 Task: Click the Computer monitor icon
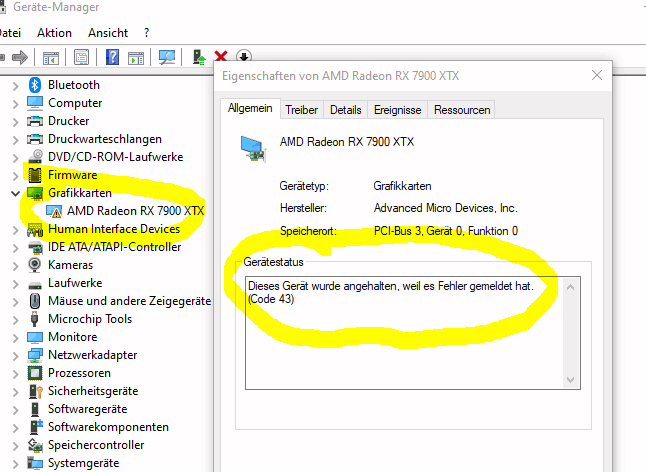tap(35, 103)
